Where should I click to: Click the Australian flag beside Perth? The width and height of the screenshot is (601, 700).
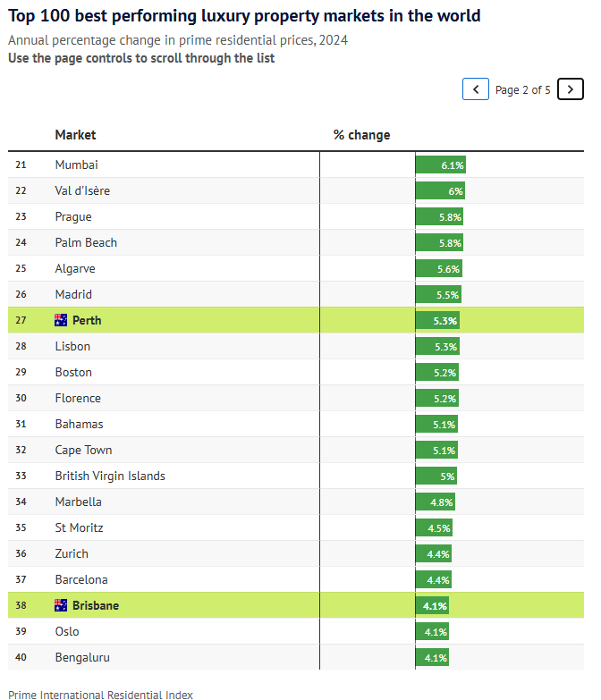[x=61, y=320]
